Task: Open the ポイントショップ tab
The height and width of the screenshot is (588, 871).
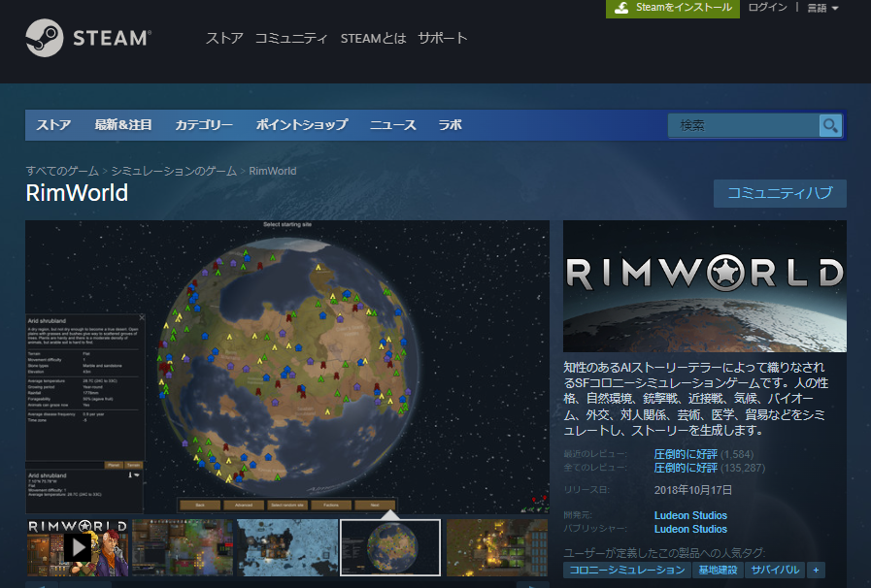Action: 301,125
